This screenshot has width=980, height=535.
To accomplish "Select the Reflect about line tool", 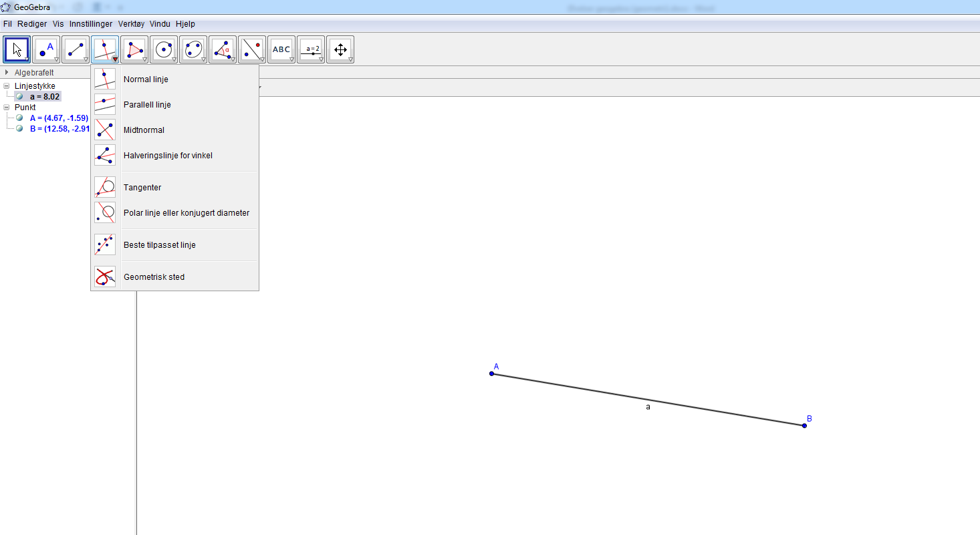I will 252,49.
